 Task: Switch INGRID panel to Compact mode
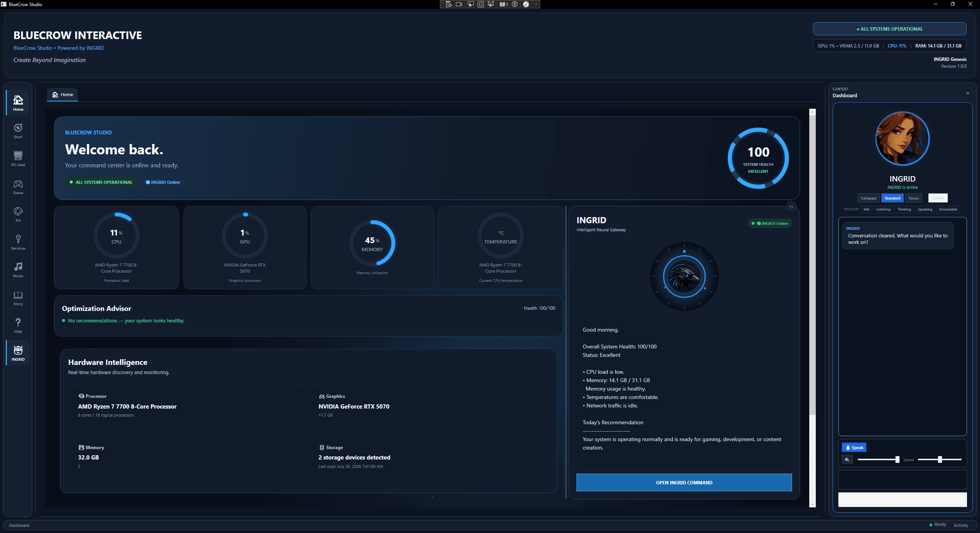[868, 198]
